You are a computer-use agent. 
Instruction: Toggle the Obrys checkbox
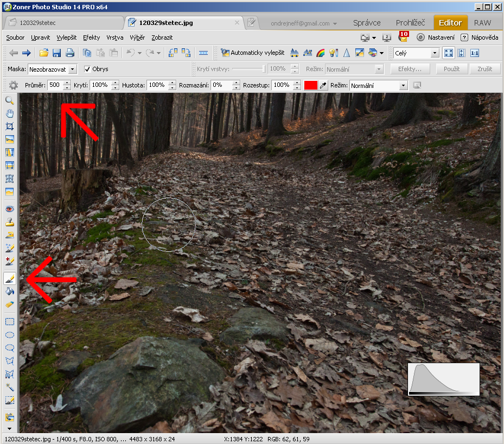[x=87, y=69]
